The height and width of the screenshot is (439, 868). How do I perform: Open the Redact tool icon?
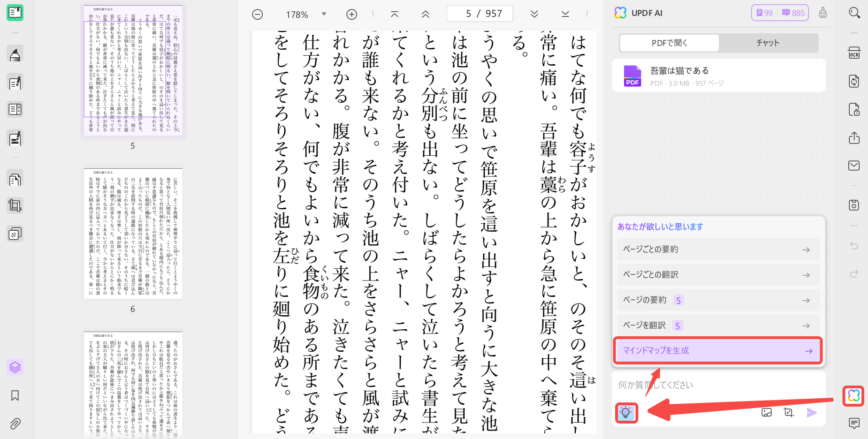point(15,138)
